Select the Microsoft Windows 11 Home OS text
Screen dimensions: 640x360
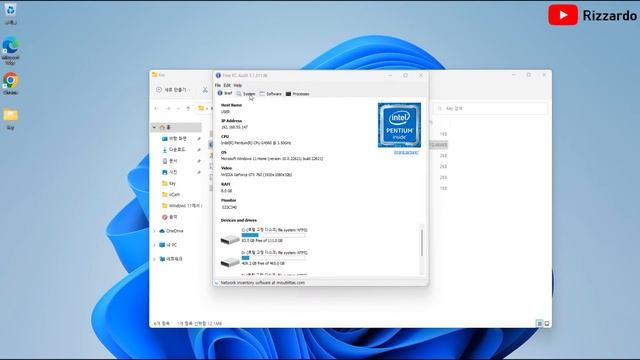click(272, 159)
